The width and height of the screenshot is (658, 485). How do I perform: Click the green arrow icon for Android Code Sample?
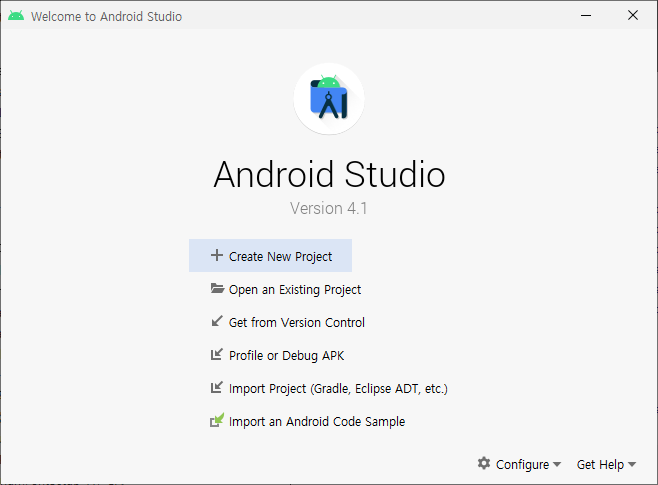click(217, 420)
